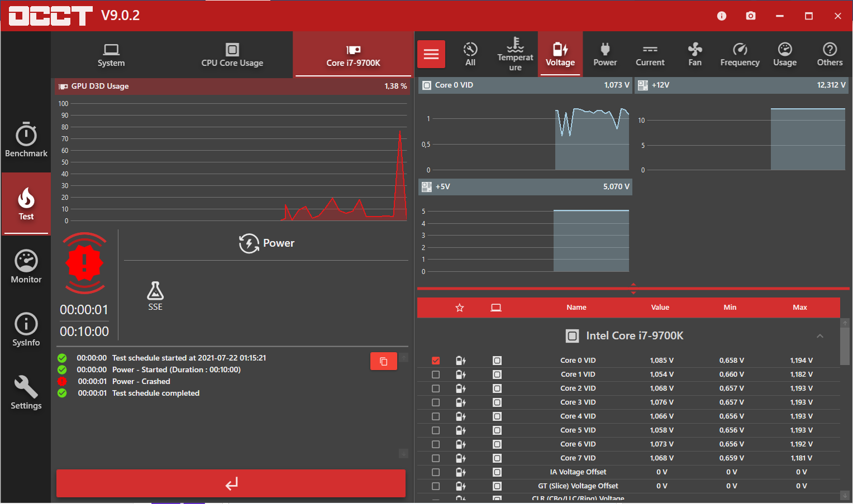This screenshot has width=853, height=504.
Task: Check the GT (Slice) Voltage Offset checkbox
Action: click(436, 486)
